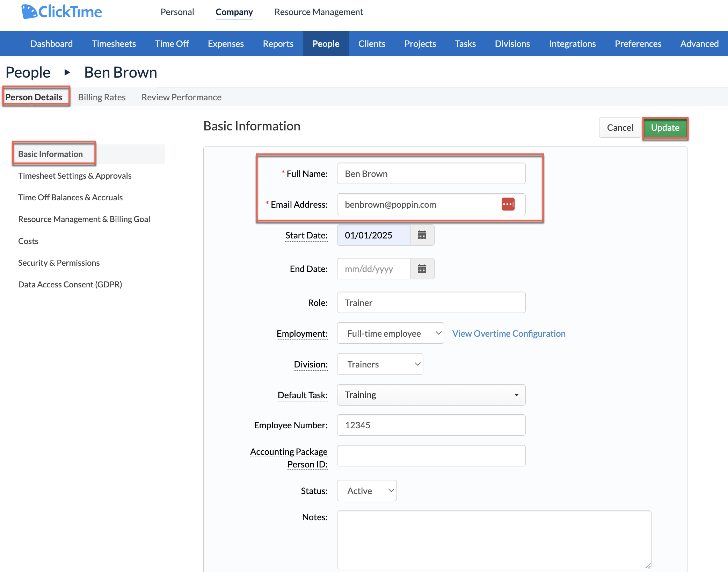Click the Cancel button

[620, 128]
